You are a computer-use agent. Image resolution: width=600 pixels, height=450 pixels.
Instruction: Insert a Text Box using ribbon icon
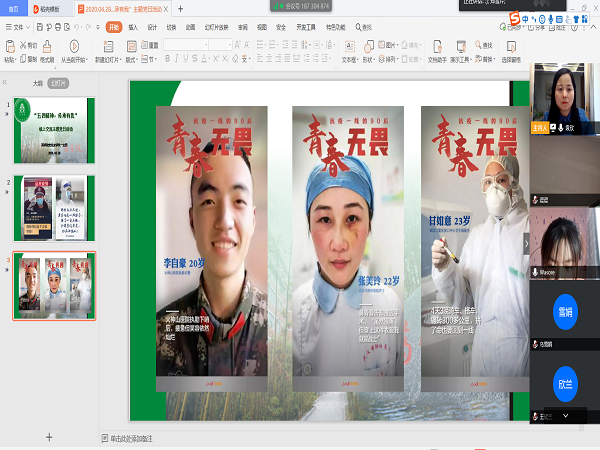(349, 46)
